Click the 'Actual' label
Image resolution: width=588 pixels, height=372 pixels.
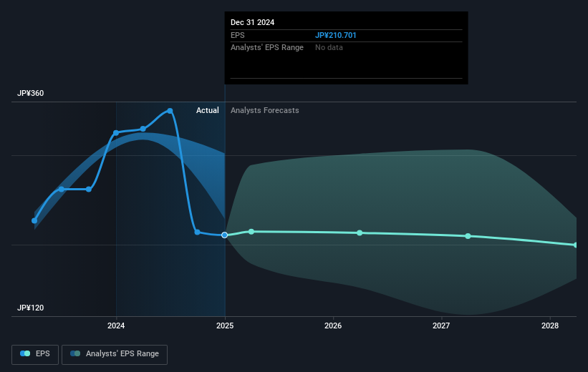[x=208, y=110]
